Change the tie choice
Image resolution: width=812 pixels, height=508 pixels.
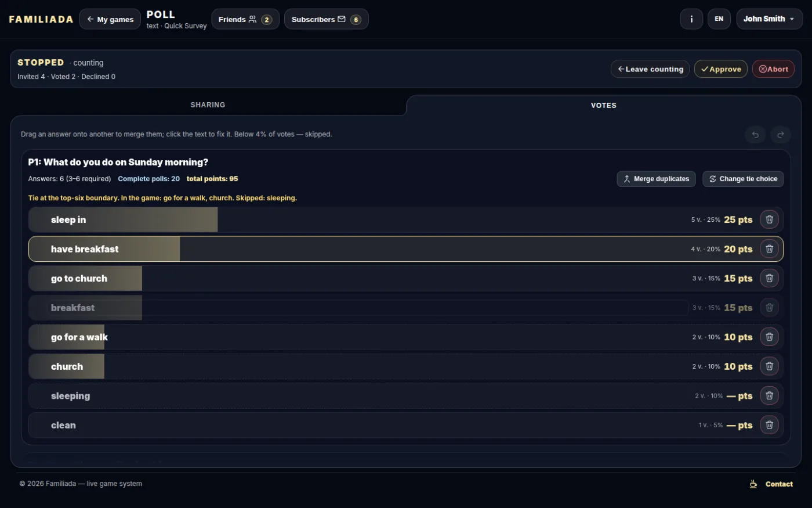pyautogui.click(x=743, y=179)
